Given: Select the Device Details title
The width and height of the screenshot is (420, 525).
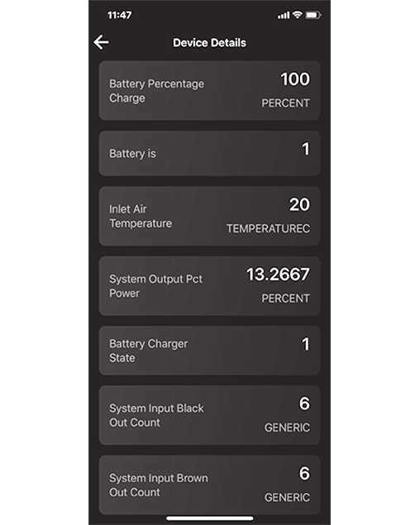Looking at the screenshot, I should coord(210,43).
